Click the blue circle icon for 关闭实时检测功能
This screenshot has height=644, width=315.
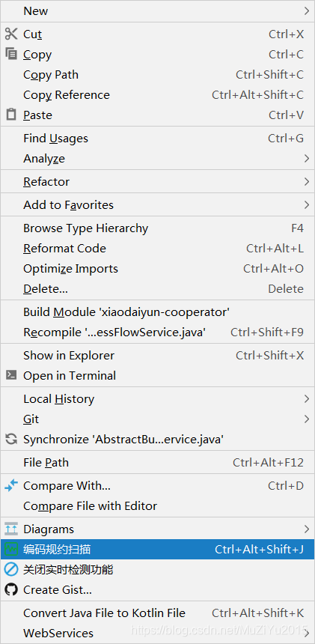coord(11,570)
